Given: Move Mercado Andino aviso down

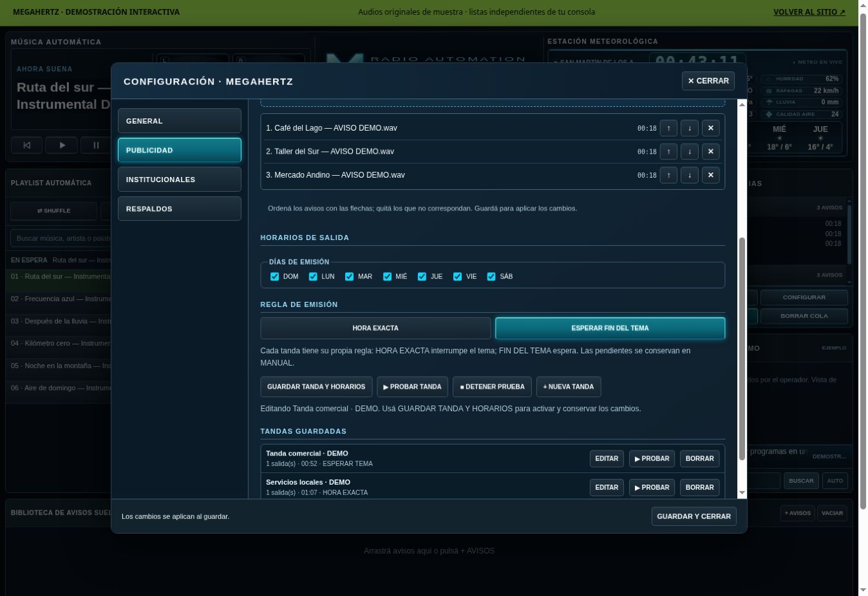Looking at the screenshot, I should click(690, 175).
